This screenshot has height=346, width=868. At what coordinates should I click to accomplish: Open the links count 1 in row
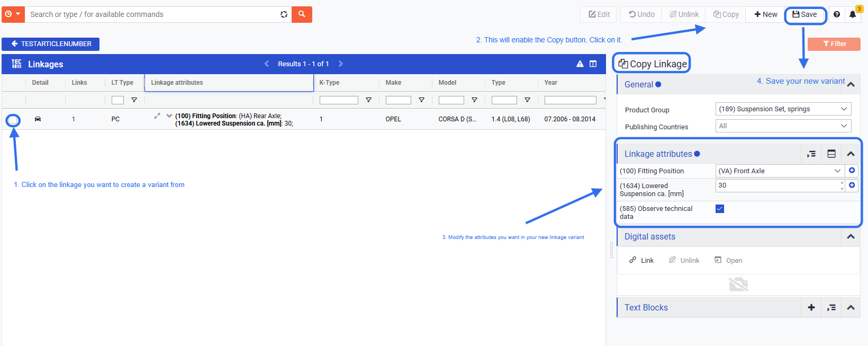74,119
